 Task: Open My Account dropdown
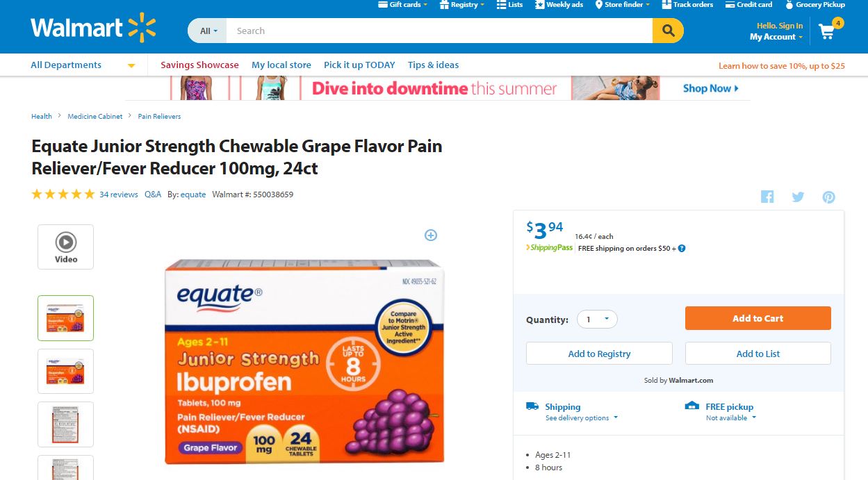[776, 37]
